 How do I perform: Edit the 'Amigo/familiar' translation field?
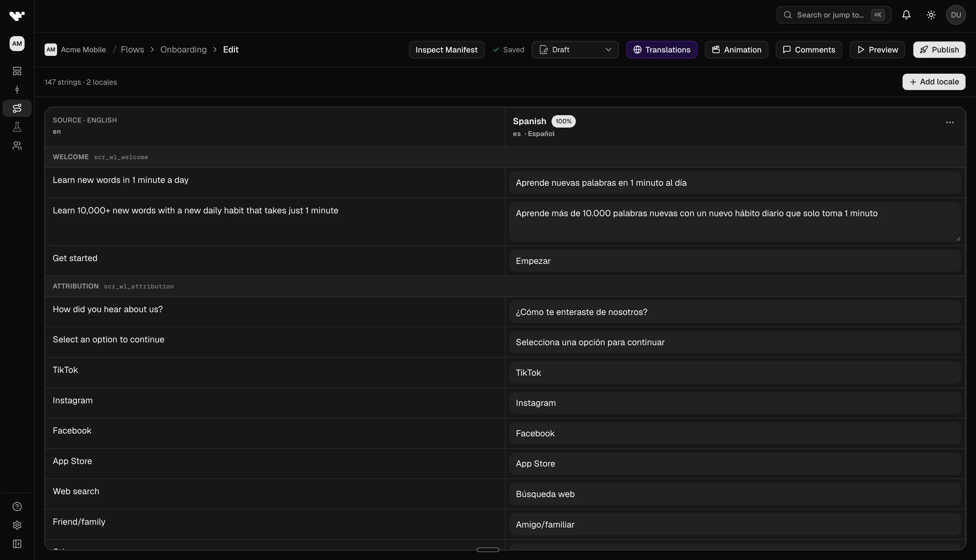tap(735, 524)
